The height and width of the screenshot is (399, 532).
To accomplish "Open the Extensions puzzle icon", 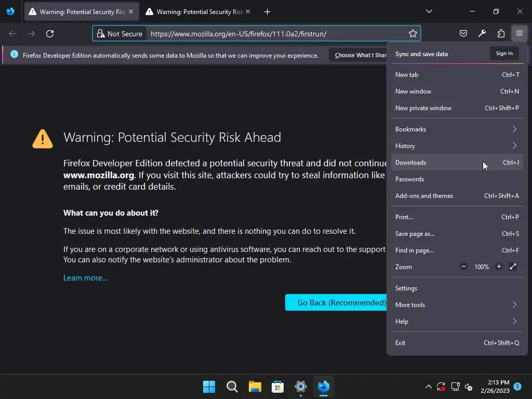I will point(501,34).
